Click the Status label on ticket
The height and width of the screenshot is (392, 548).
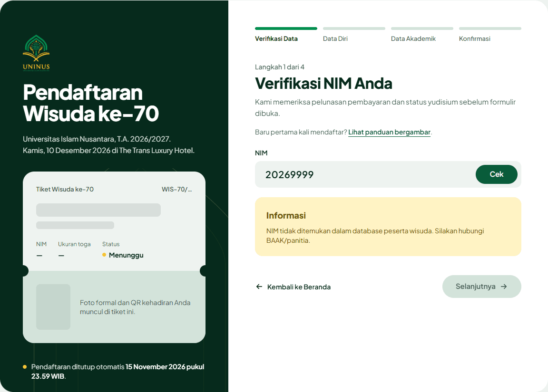(111, 244)
